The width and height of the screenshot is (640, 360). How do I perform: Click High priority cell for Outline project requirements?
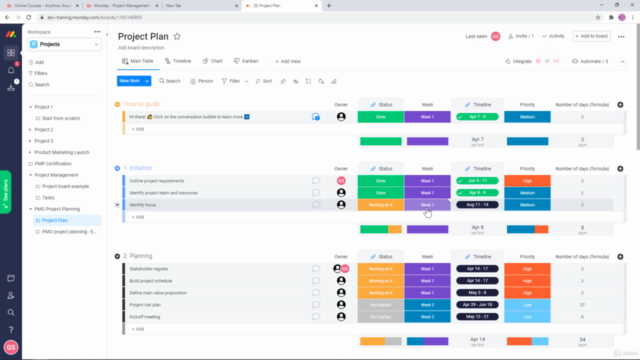[x=527, y=181]
